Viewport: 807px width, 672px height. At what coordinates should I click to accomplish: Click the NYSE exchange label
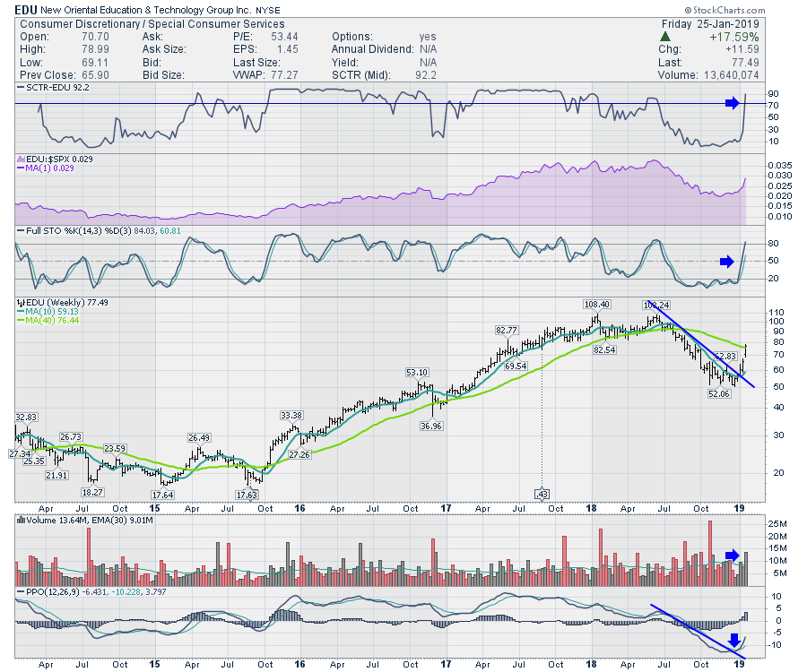tap(268, 10)
